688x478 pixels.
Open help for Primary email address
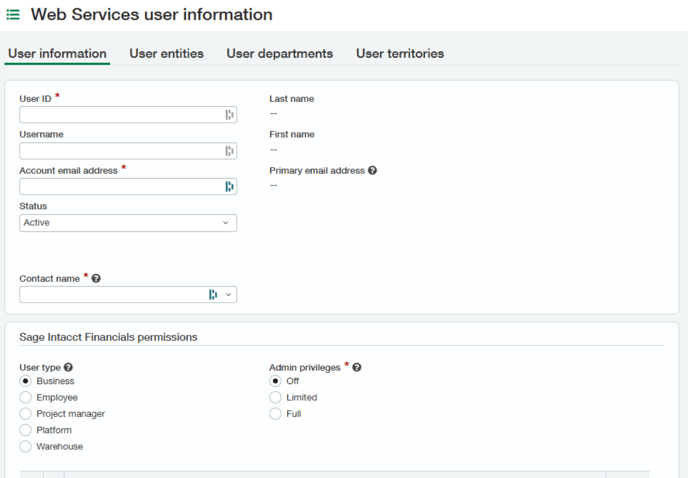point(372,170)
